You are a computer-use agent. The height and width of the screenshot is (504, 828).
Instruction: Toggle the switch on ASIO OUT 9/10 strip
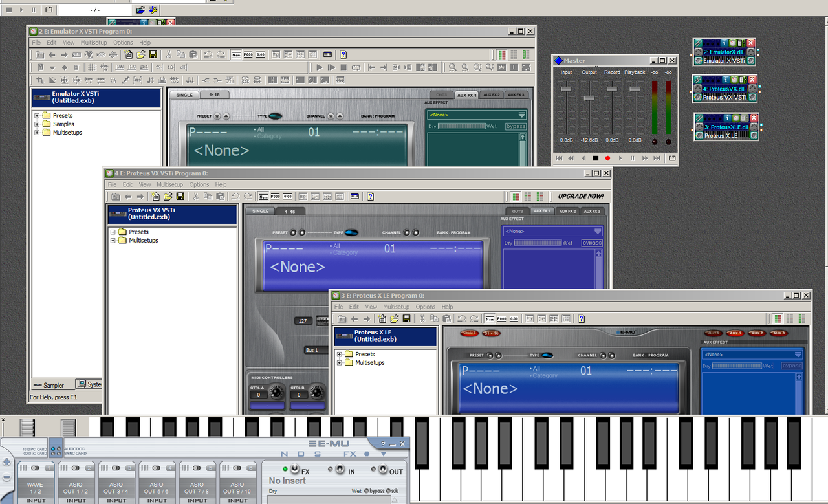tap(237, 468)
